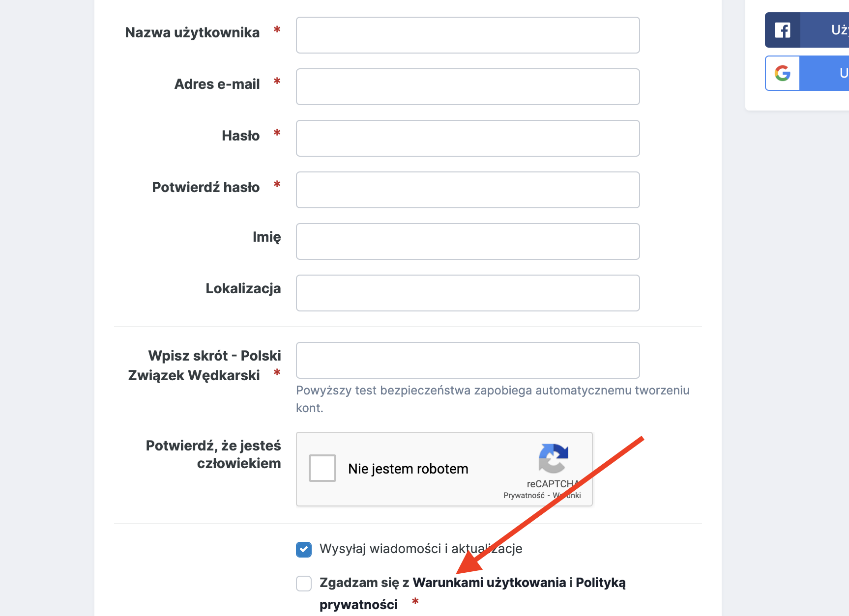849x616 pixels.
Task: Check the 'Nie jestem robotem' checkbox
Action: pyautogui.click(x=322, y=468)
